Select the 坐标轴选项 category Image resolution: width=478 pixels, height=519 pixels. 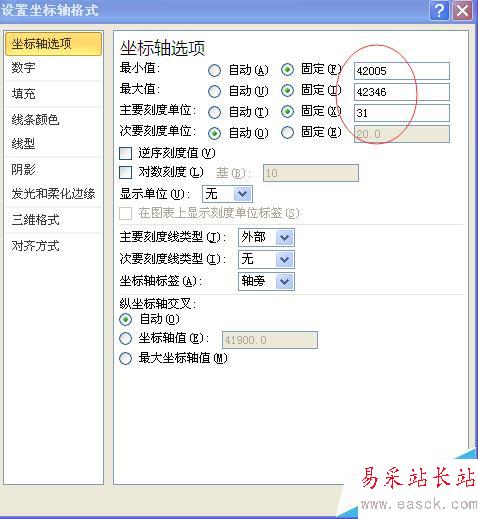[x=53, y=44]
